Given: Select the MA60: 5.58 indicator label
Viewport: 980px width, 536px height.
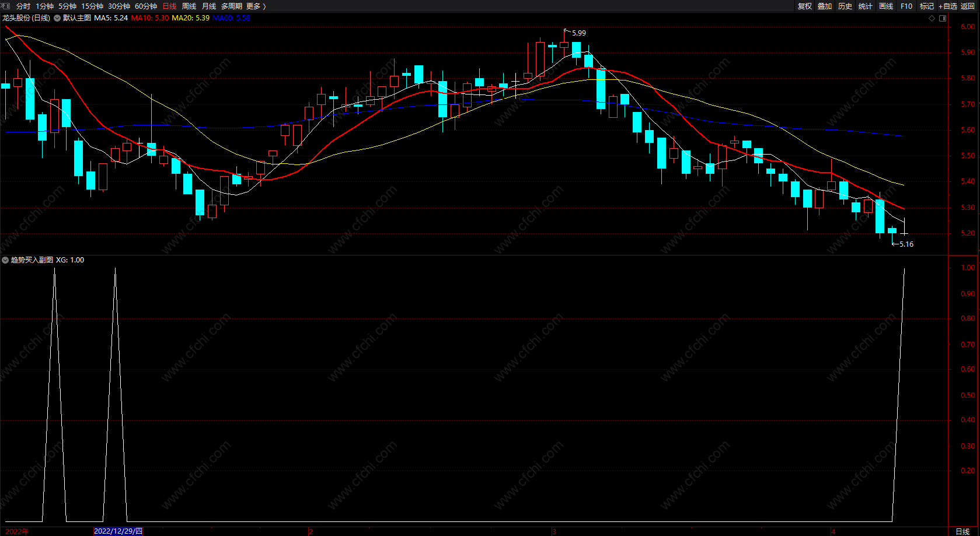Looking at the screenshot, I should pyautogui.click(x=231, y=18).
